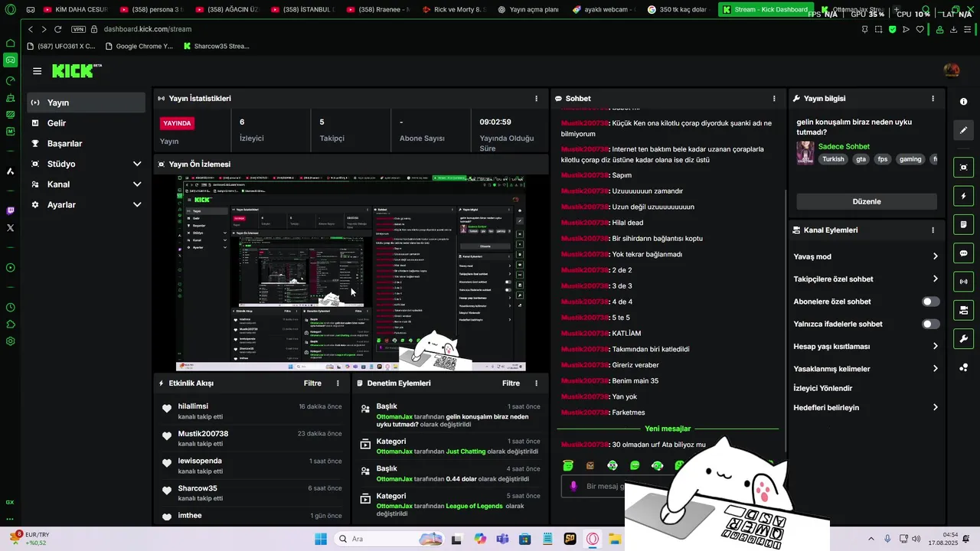Open Hedefleri belirleyin chevron
The image size is (980, 551).
pos(935,407)
